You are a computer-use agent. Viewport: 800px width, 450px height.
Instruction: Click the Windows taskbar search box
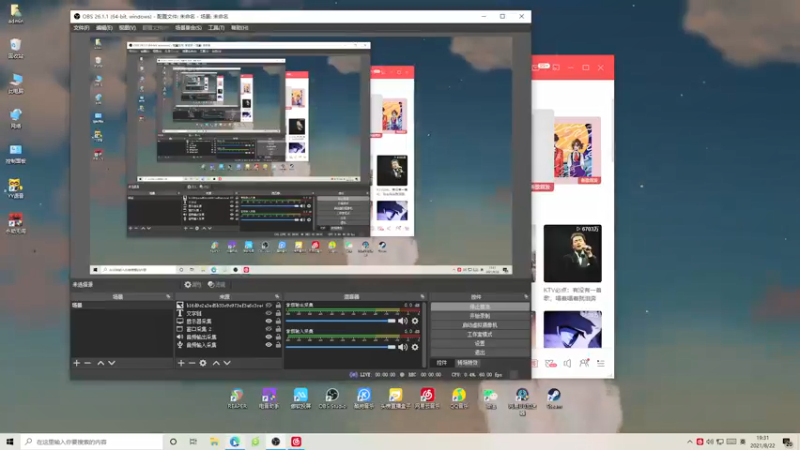point(92,442)
